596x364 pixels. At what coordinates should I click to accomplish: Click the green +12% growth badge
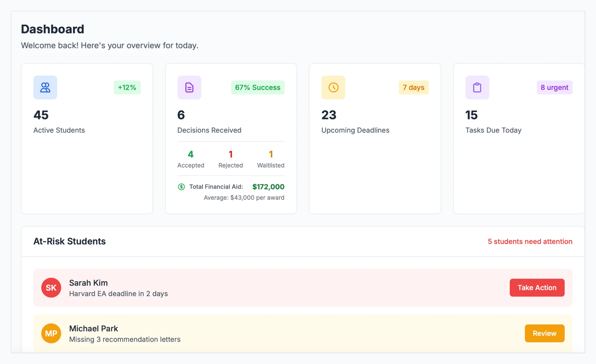click(x=127, y=87)
